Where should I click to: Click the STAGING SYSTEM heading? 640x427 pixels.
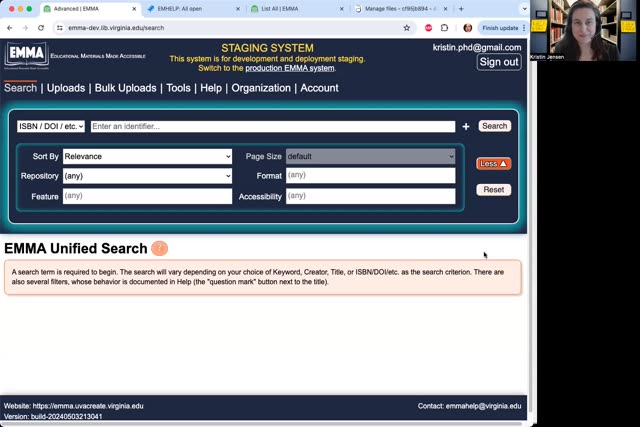(267, 48)
